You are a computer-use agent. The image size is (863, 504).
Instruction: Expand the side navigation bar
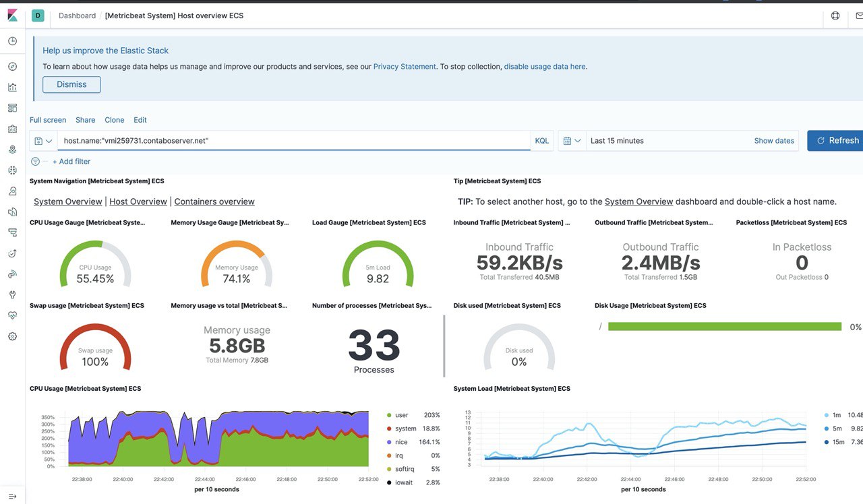point(12,496)
